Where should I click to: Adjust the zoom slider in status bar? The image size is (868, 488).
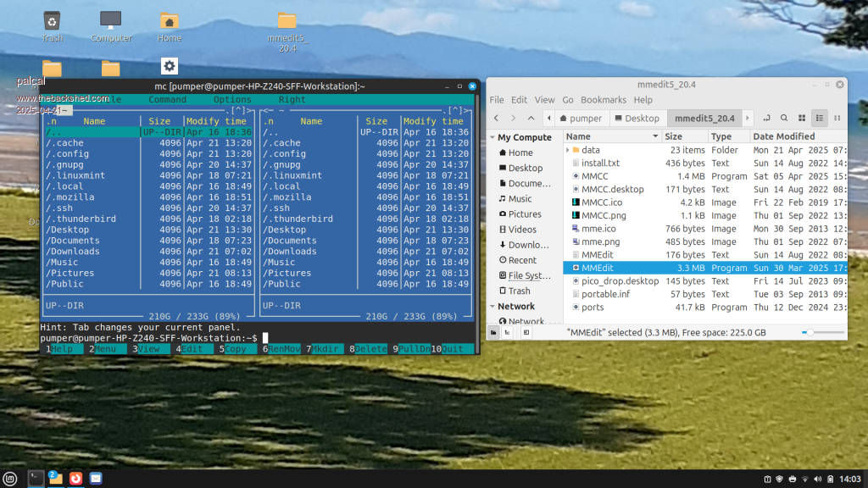[810, 333]
